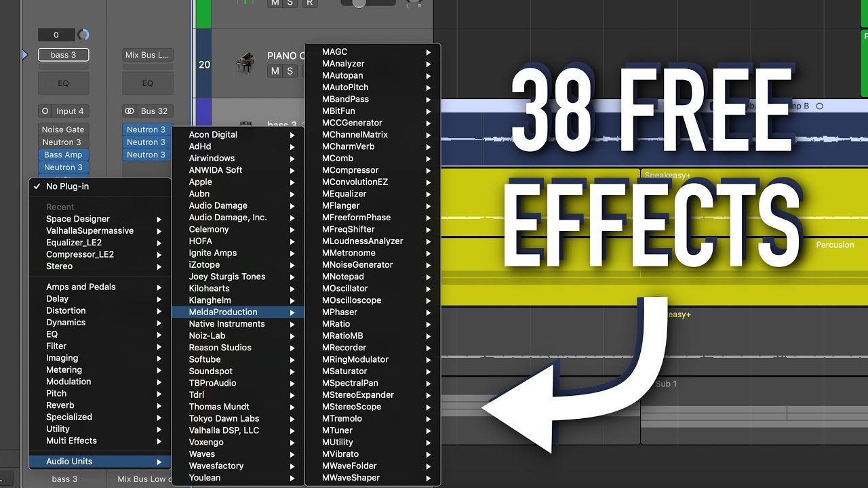This screenshot has width=868, height=488.
Task: Open the Waves vendor submenu
Action: (x=238, y=454)
